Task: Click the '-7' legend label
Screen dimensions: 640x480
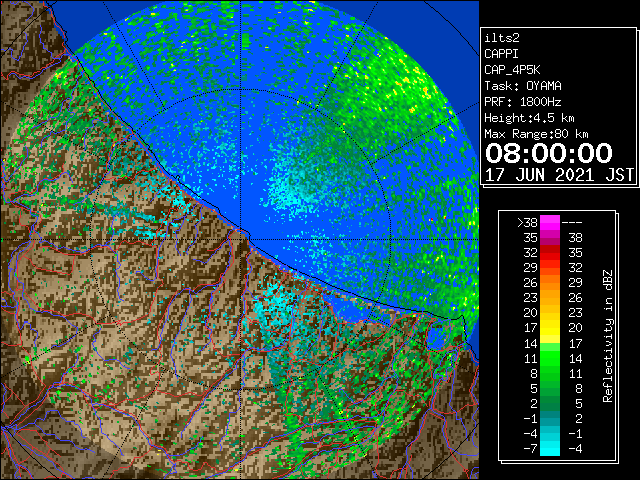Action: pyautogui.click(x=530, y=448)
